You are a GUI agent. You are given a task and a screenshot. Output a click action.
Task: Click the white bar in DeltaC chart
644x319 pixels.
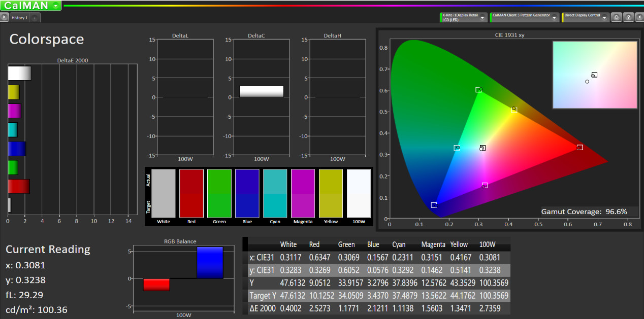(x=261, y=91)
